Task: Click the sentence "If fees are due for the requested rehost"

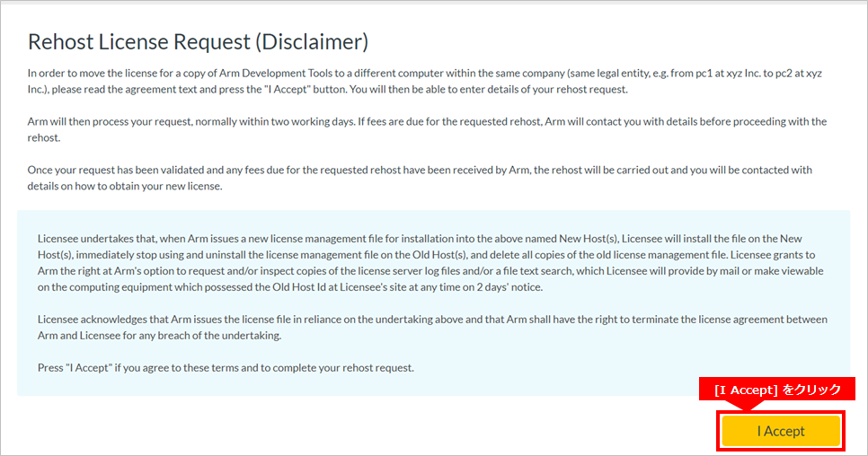Action: [449, 121]
